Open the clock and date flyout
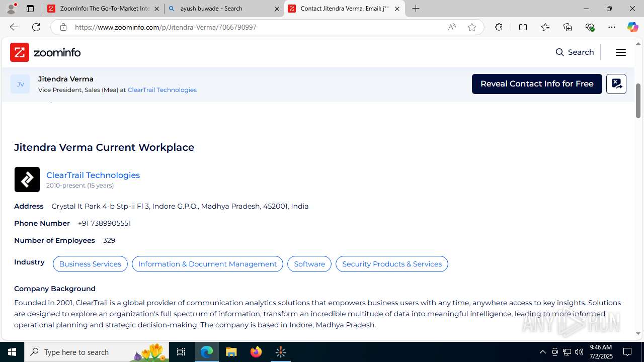Image resolution: width=644 pixels, height=362 pixels. (601, 352)
